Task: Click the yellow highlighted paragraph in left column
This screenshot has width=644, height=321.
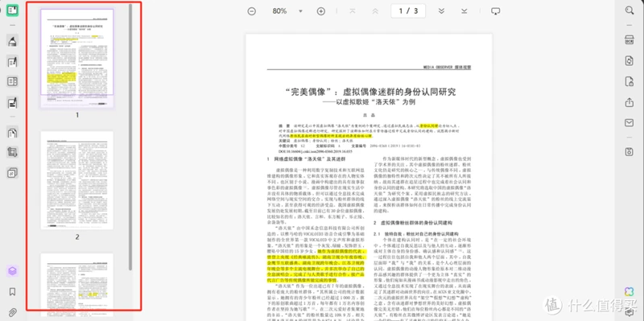Action: pos(316,265)
